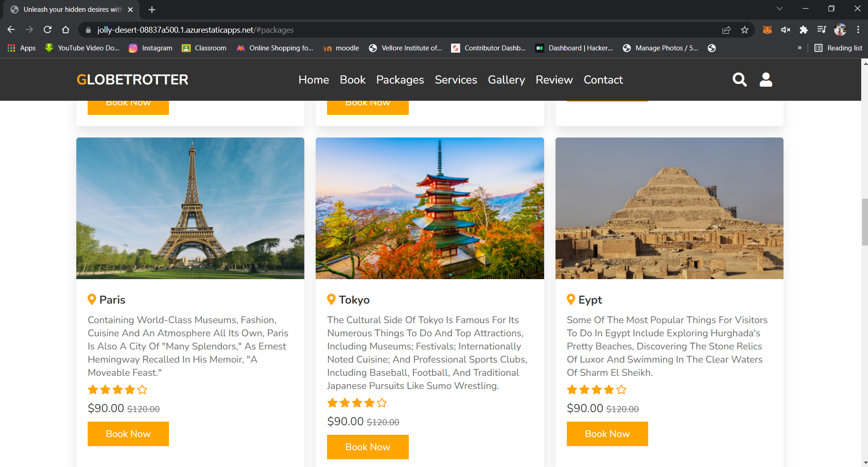868x467 pixels.
Task: Open the Reading list icon
Action: 818,48
